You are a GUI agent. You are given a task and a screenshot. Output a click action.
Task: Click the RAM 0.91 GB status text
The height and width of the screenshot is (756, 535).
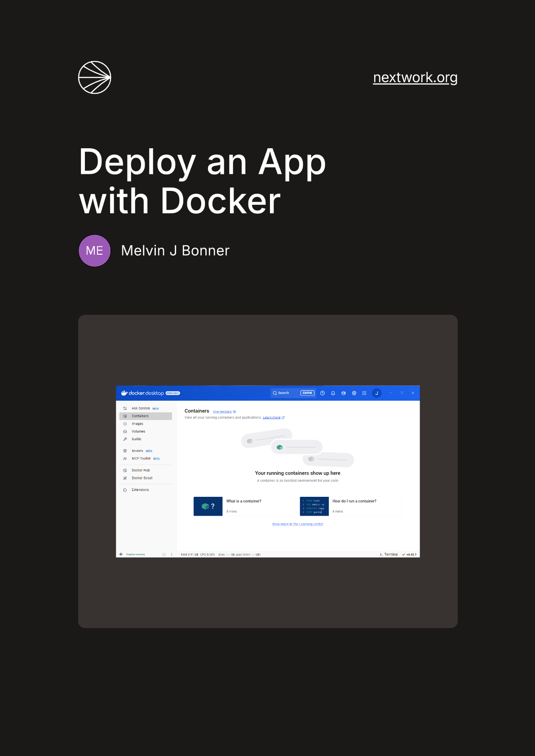(x=190, y=555)
